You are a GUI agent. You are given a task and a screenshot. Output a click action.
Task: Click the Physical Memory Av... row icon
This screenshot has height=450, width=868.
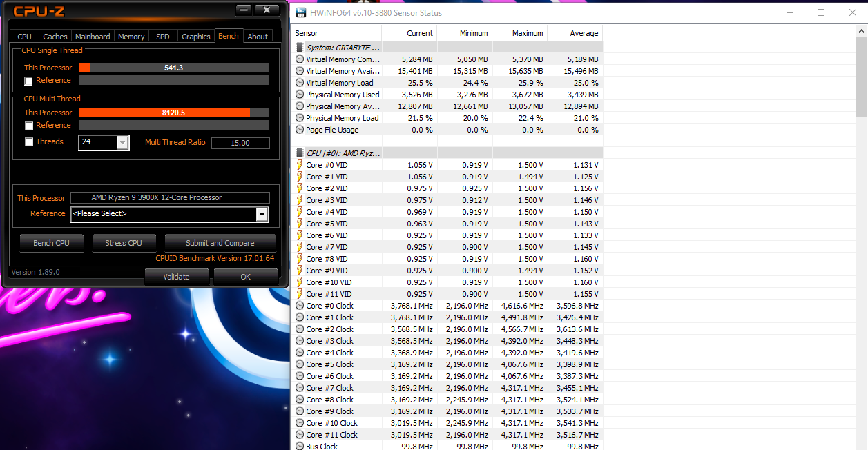300,106
